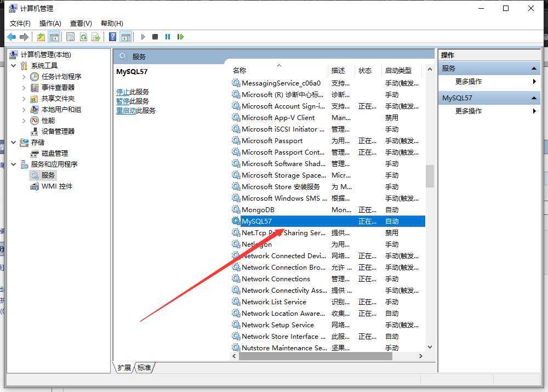Image resolution: width=548 pixels, height=392 pixels.
Task: Sort by the 启动类型 column header
Action: (x=402, y=70)
